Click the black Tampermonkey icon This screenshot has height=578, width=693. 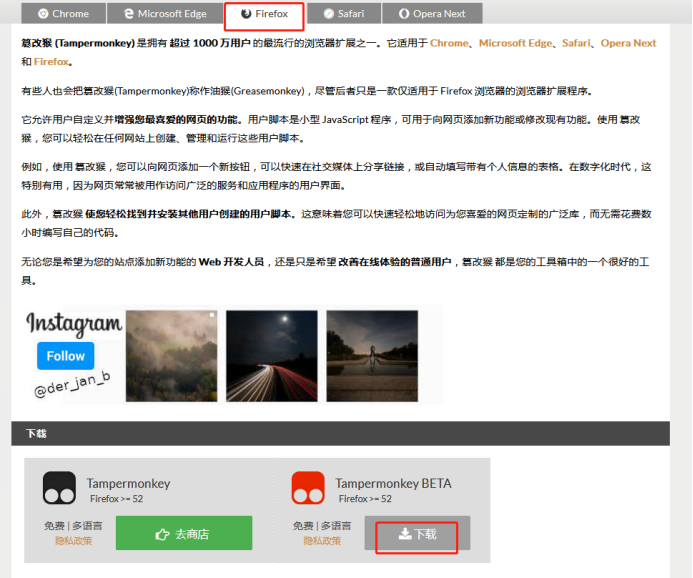pos(59,488)
